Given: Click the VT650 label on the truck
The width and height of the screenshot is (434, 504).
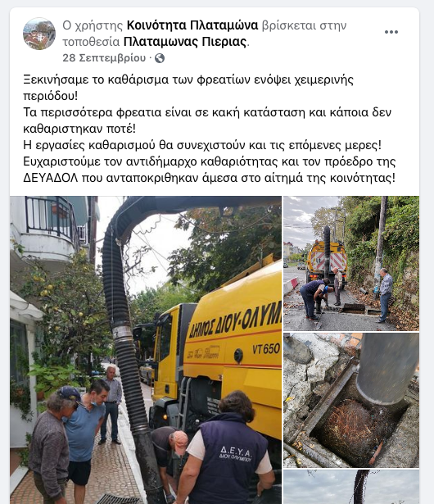Looking at the screenshot, I should (266, 349).
